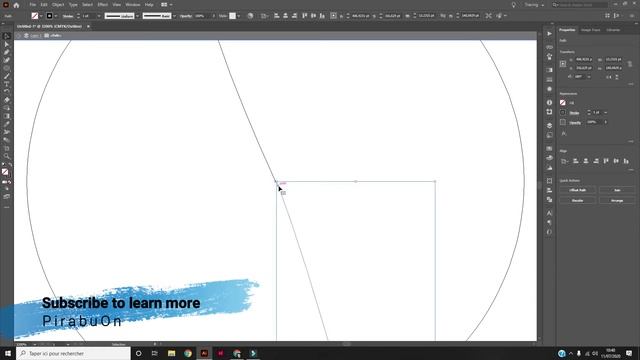Viewport: 640px width, 360px height.
Task: Open the Tracing workspace switcher
Action: tap(534, 5)
